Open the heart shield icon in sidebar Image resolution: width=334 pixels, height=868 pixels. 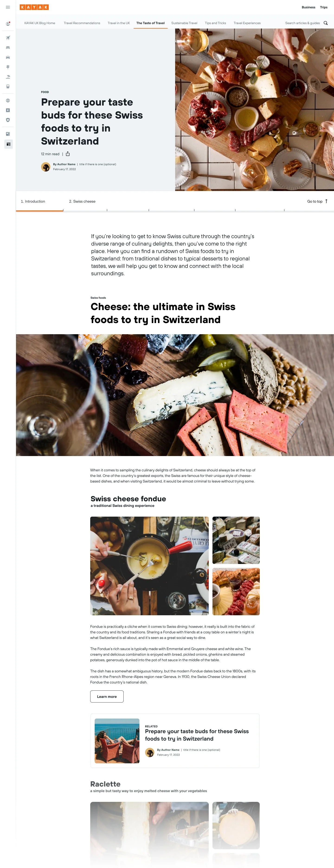pyautogui.click(x=8, y=120)
